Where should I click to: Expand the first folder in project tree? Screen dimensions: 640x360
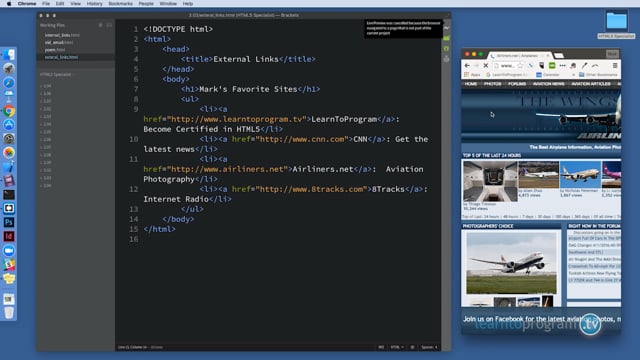click(x=46, y=86)
